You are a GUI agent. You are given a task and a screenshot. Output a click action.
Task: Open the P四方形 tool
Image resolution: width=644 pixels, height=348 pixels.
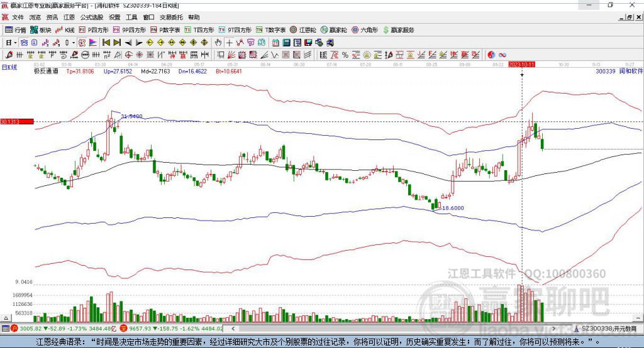(x=93, y=30)
